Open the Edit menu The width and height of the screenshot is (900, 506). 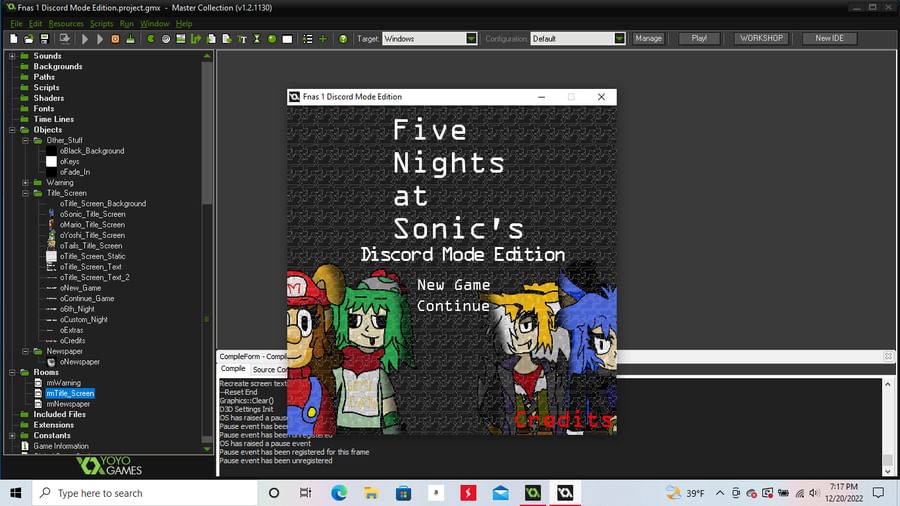35,24
